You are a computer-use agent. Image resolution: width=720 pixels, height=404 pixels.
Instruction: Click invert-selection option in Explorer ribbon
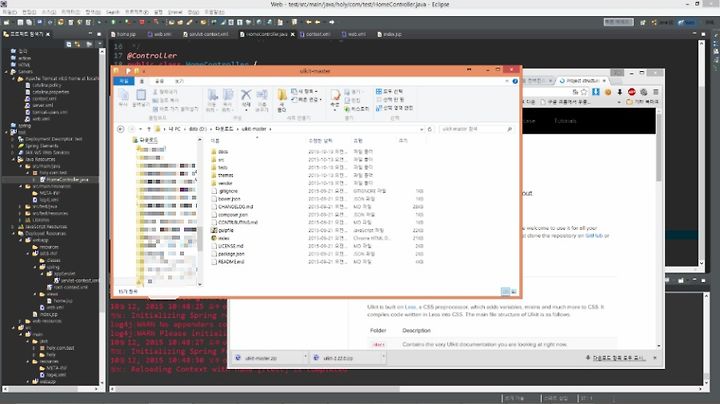pyautogui.click(x=394, y=108)
